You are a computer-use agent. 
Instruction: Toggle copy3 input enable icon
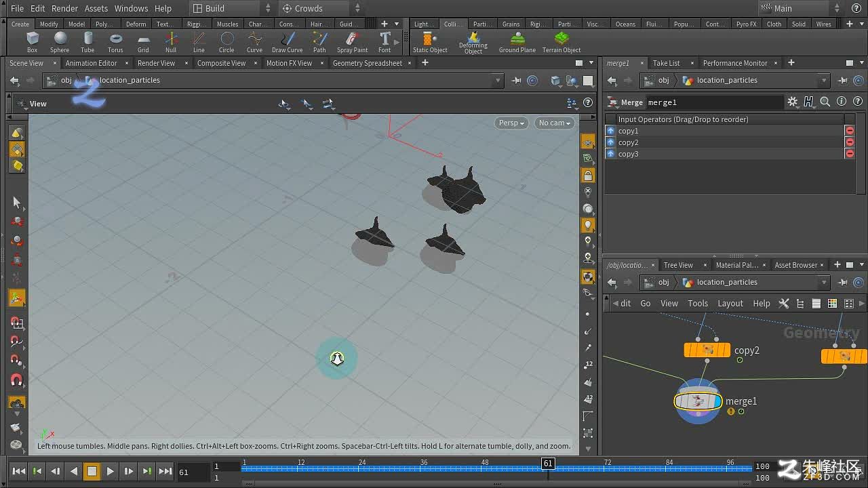(x=611, y=154)
